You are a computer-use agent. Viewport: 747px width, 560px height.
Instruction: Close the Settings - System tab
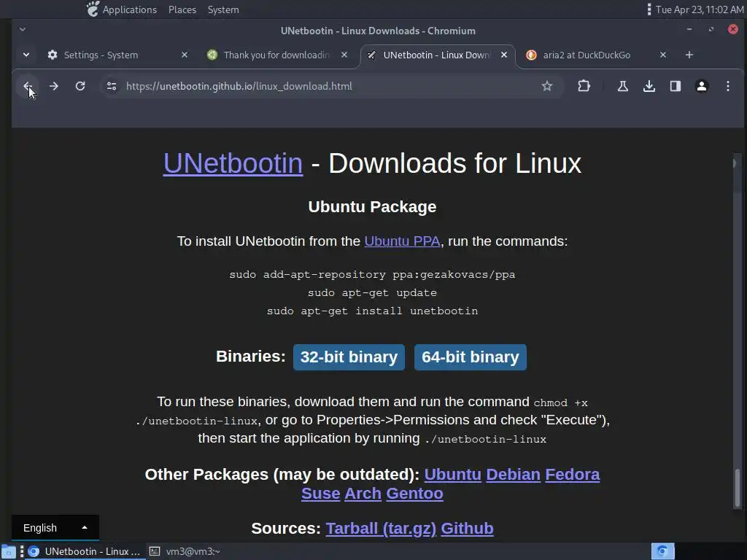point(185,55)
